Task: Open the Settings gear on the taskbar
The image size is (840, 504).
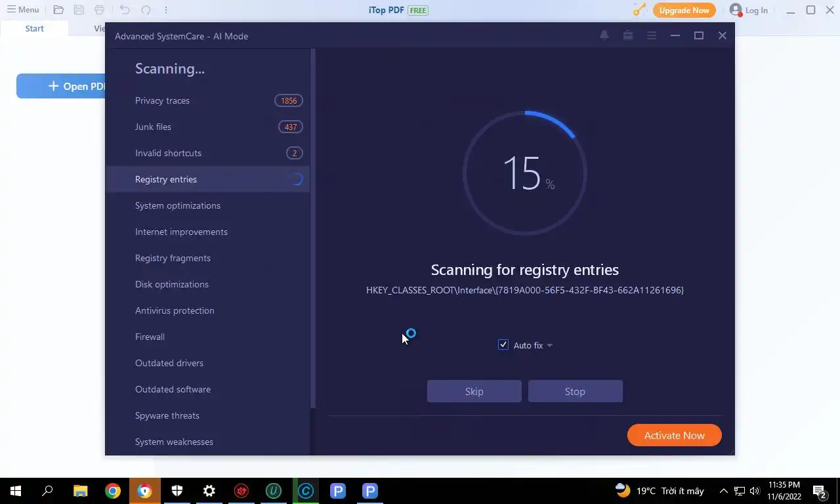Action: click(209, 491)
